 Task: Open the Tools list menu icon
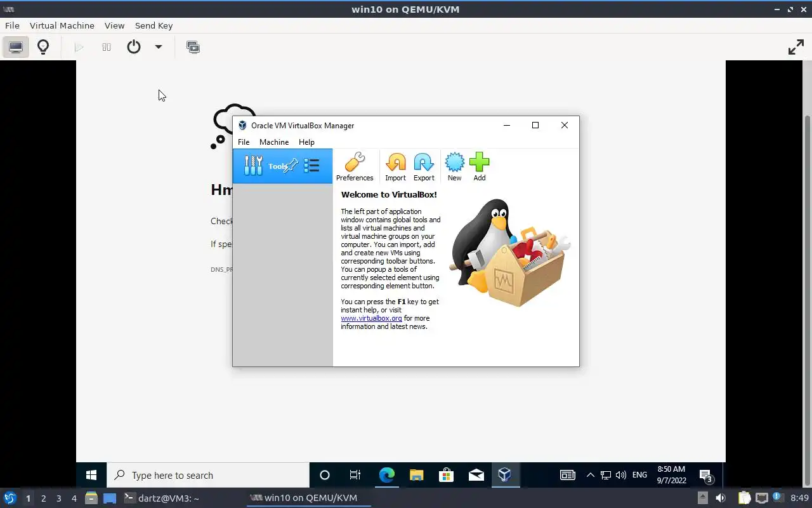click(311, 166)
